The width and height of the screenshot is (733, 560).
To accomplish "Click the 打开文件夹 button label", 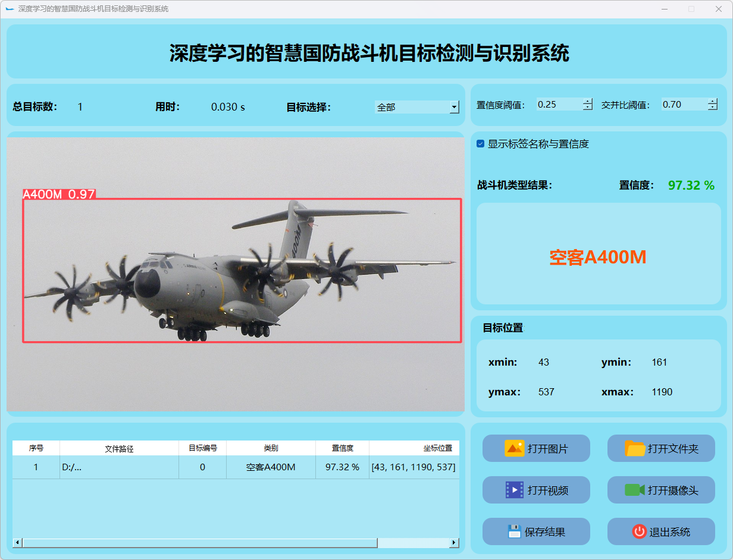I will click(673, 449).
